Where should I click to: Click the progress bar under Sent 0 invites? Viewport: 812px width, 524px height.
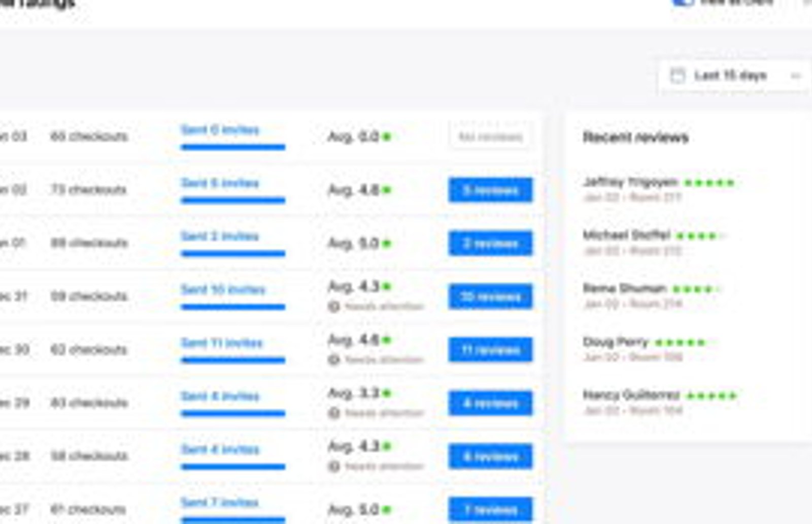point(233,147)
